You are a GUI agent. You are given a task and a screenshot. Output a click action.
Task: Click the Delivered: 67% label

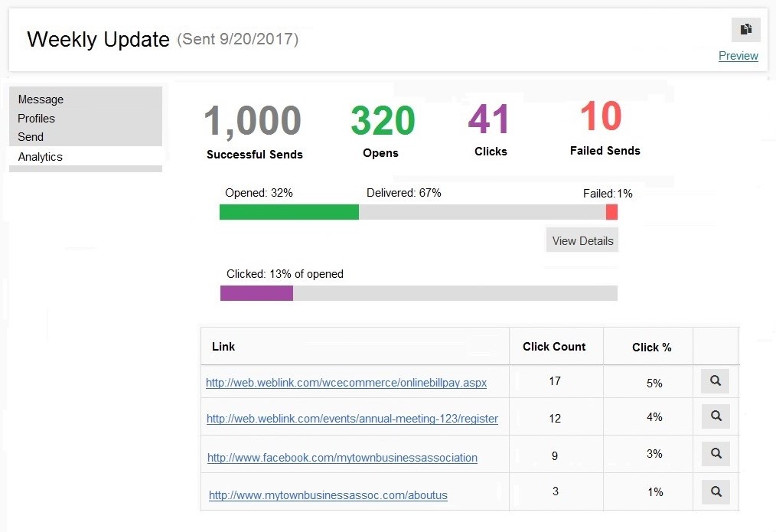(404, 192)
